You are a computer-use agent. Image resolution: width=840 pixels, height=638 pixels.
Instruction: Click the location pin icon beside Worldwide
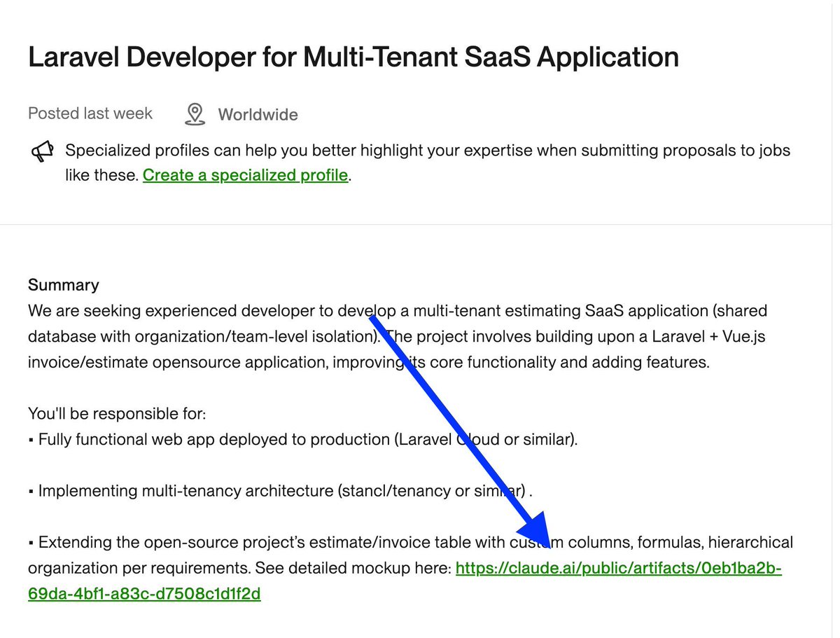tap(195, 114)
